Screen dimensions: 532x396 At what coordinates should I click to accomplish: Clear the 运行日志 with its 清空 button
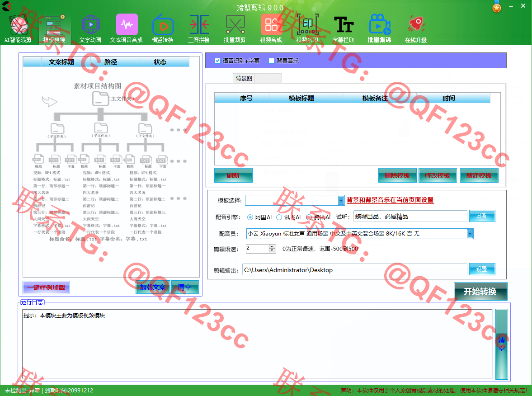point(501,344)
